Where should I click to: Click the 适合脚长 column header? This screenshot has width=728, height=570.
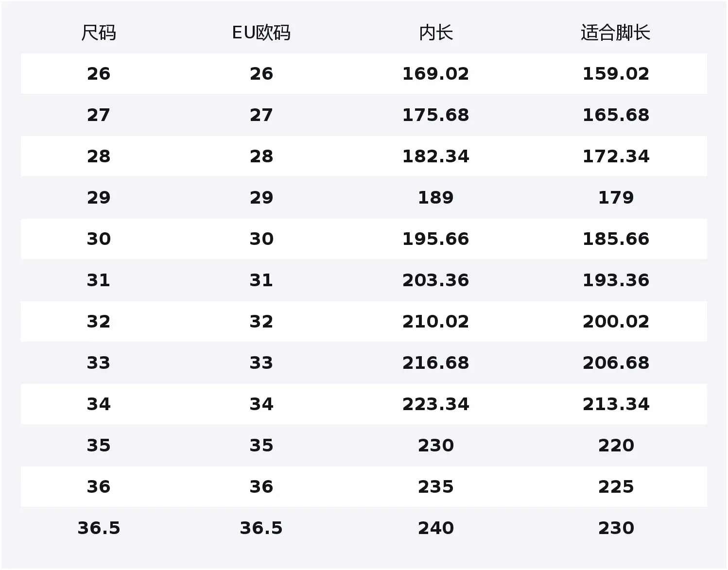click(615, 33)
